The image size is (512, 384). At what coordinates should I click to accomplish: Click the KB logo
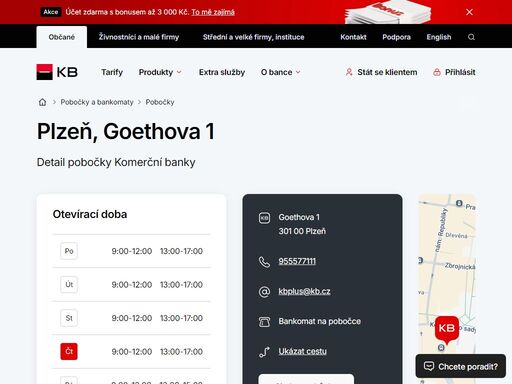click(57, 72)
